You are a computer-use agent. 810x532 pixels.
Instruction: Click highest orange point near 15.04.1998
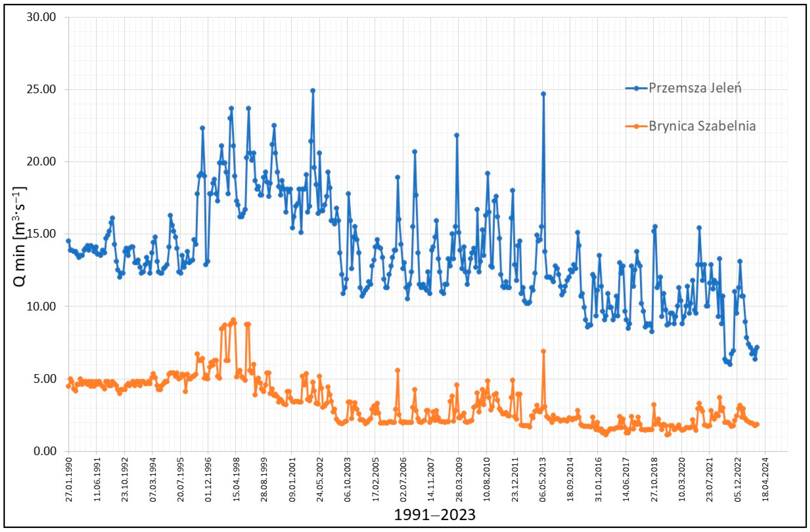[233, 320]
